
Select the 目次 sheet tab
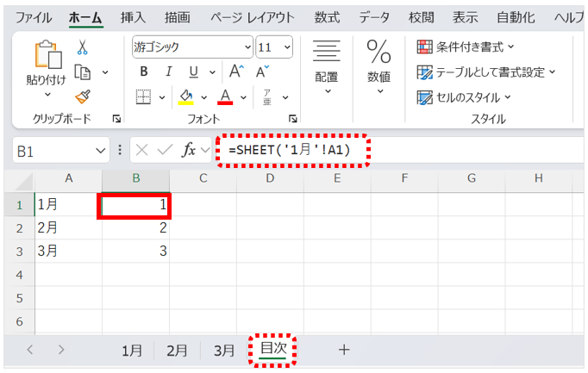(x=273, y=349)
